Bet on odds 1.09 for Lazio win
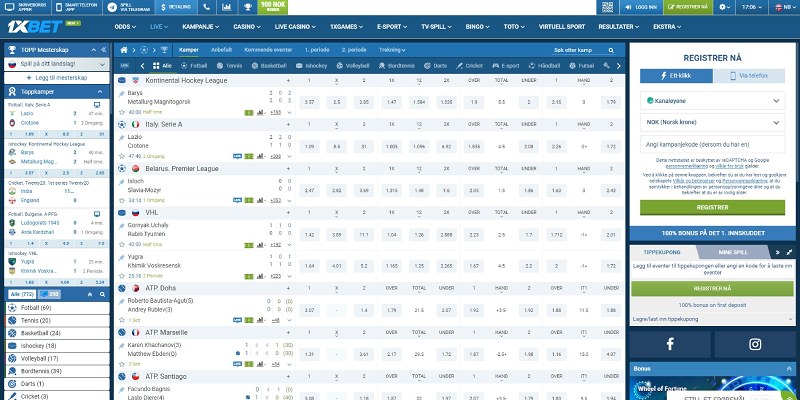The width and height of the screenshot is (800, 400). (309, 146)
